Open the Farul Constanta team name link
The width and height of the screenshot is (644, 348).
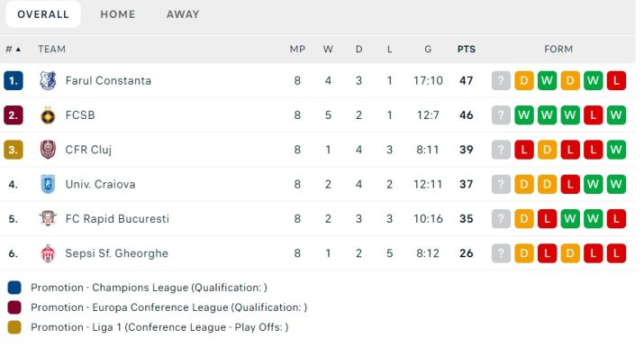click(x=108, y=80)
